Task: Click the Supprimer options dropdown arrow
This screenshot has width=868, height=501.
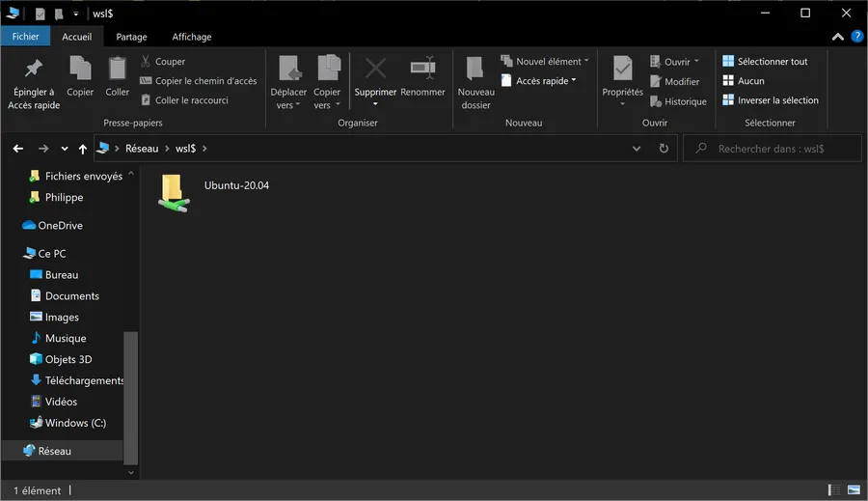Action: (x=375, y=104)
